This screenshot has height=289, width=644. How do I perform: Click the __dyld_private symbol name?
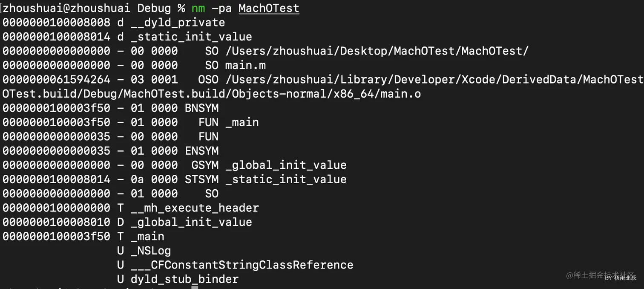tap(178, 22)
